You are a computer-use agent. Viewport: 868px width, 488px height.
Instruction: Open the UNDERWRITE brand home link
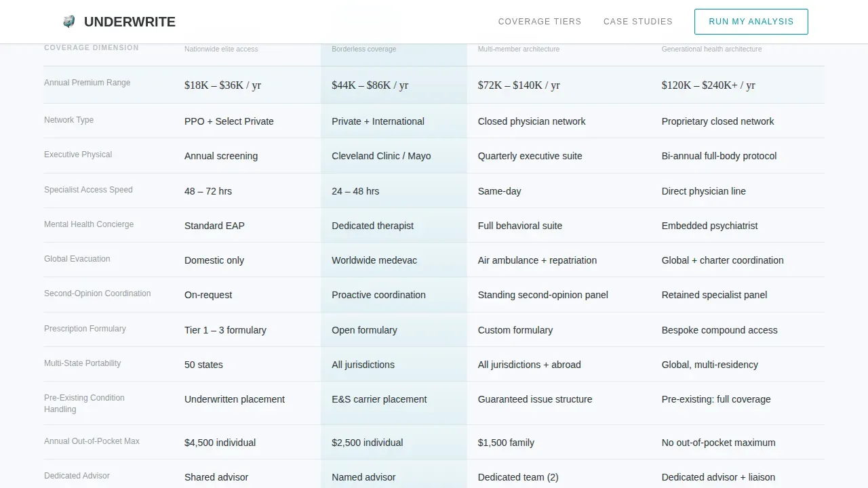pyautogui.click(x=119, y=22)
